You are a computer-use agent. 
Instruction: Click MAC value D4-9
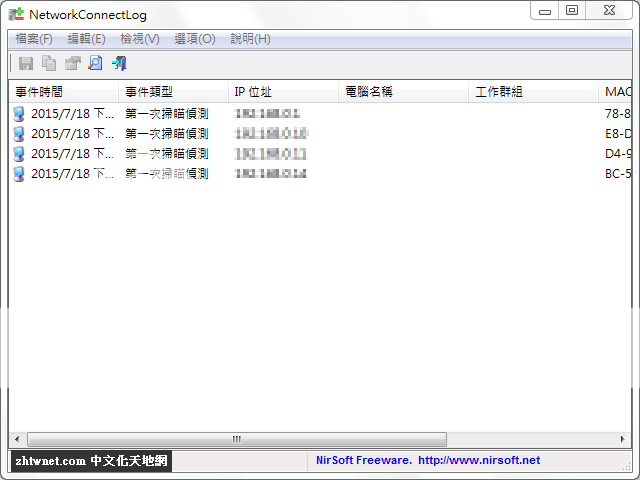[618, 154]
